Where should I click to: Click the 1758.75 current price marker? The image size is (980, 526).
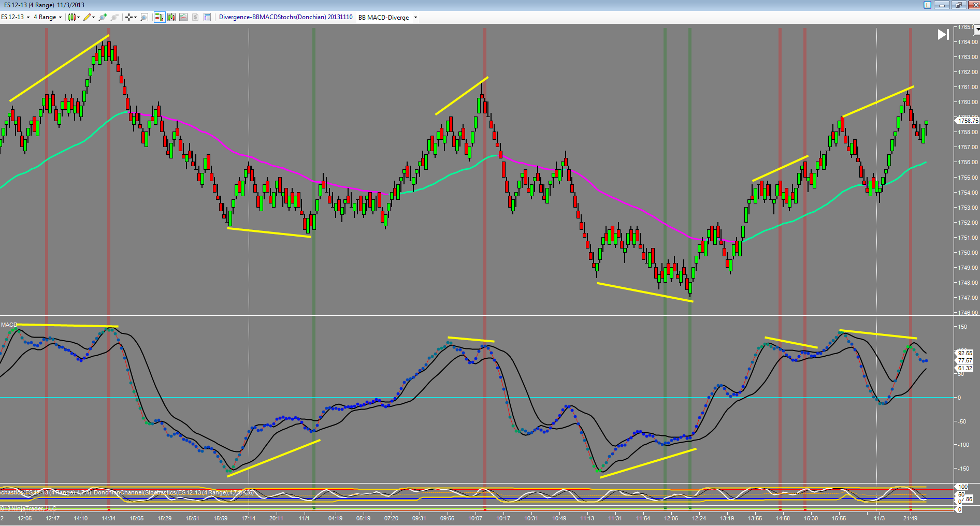[968, 121]
